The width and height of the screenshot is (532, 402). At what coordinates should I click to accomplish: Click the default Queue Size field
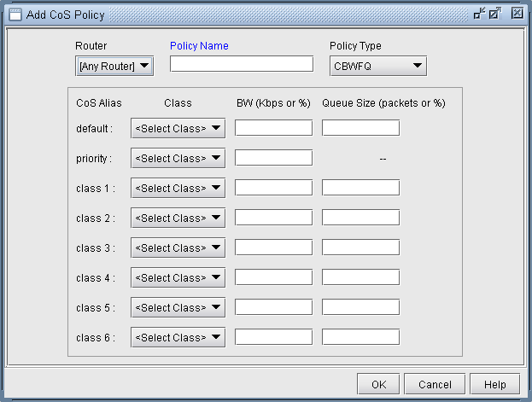click(360, 128)
